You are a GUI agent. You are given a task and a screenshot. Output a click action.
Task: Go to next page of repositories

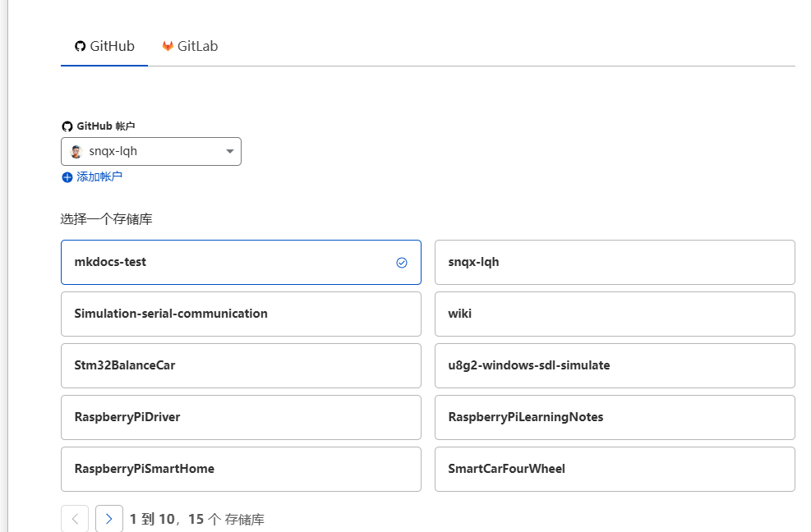[109, 519]
